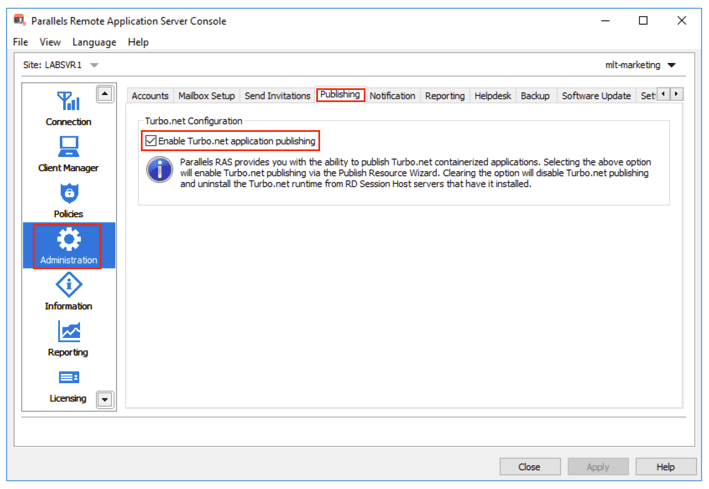
Task: Open the Connection category icon
Action: click(68, 101)
